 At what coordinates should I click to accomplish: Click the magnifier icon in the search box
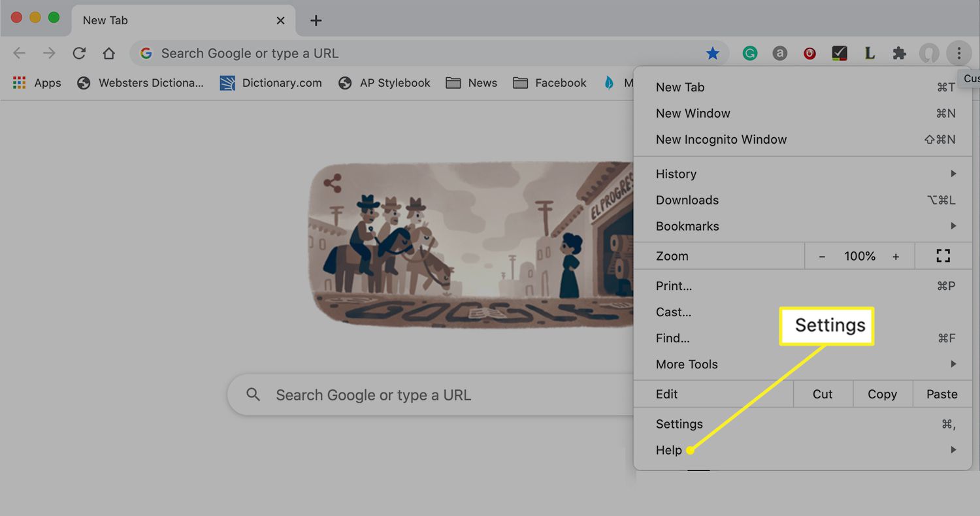click(253, 395)
